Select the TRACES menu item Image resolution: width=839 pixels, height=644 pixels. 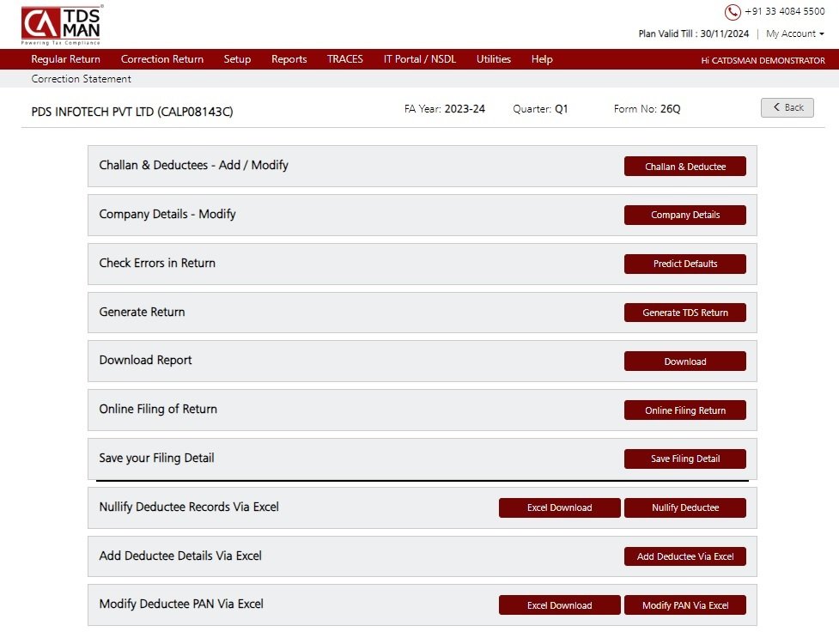[x=344, y=59]
